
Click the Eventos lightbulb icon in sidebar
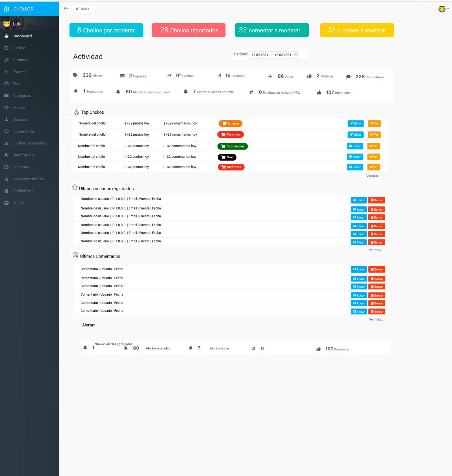[6, 72]
